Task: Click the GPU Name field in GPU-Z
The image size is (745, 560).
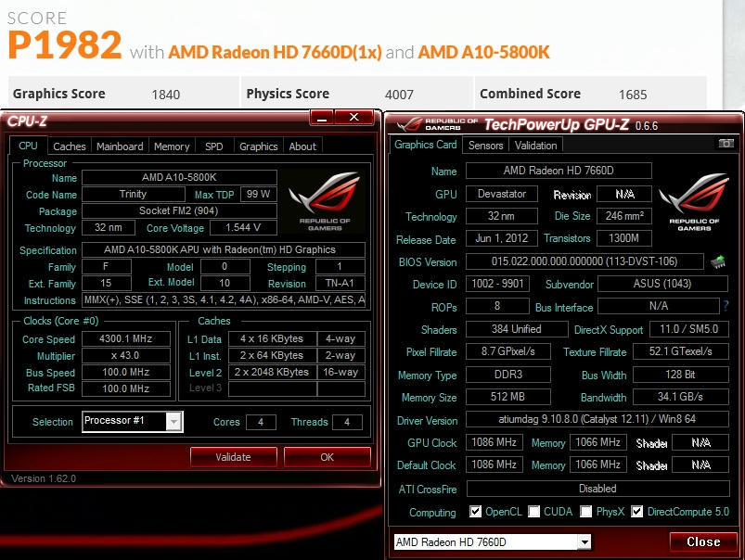Action: tap(559, 171)
